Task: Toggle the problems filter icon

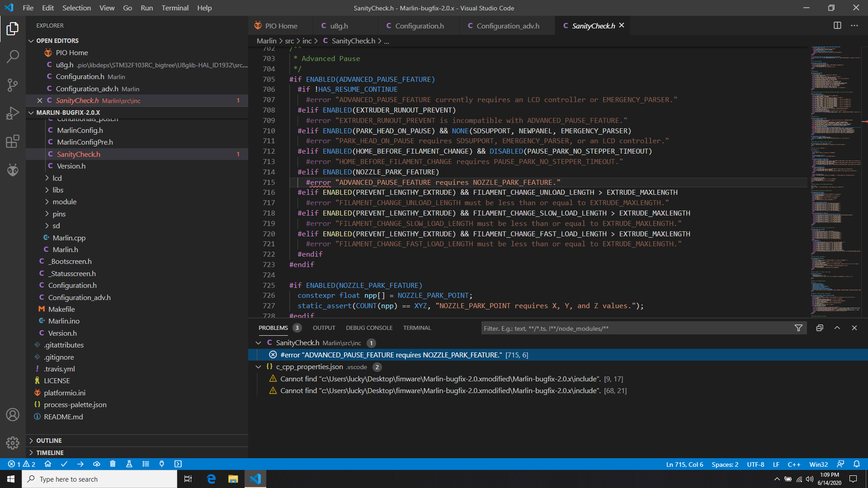Action: (x=799, y=328)
